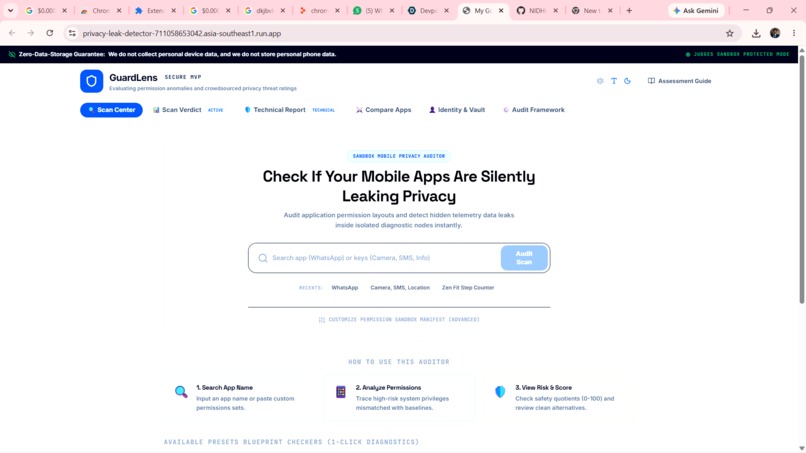Select the Camera, SMS, Location recent search

point(400,288)
